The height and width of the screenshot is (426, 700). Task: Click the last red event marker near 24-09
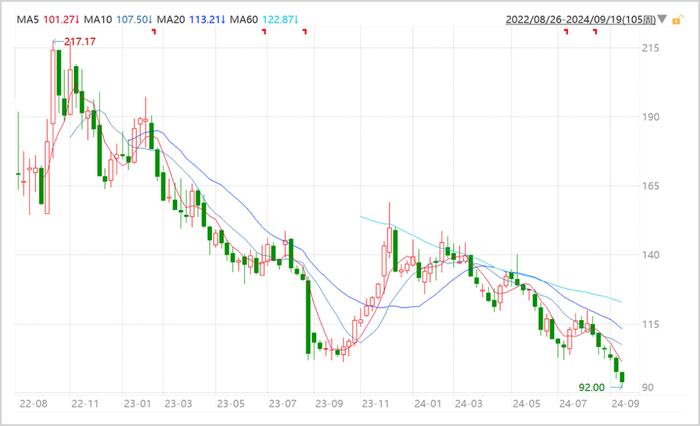click(595, 31)
